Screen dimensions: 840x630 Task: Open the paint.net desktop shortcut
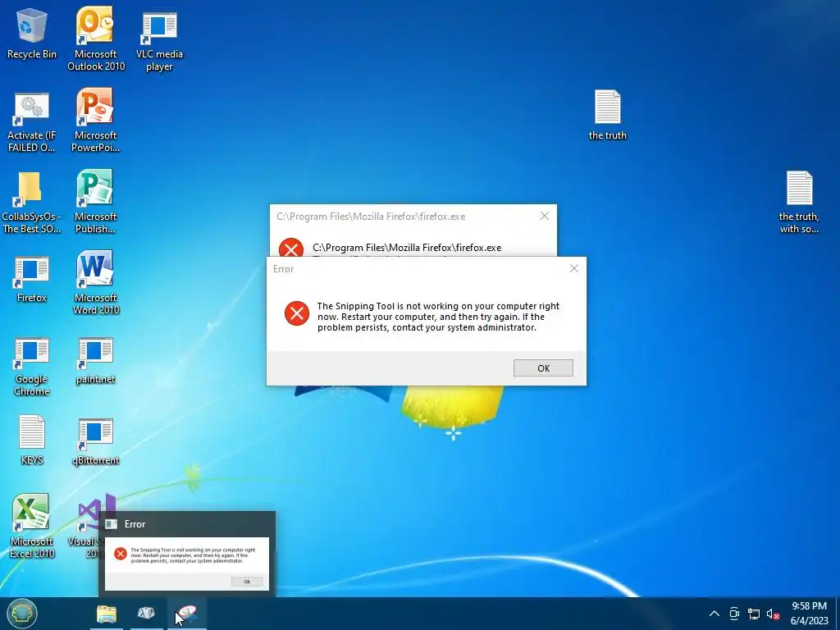(x=95, y=361)
